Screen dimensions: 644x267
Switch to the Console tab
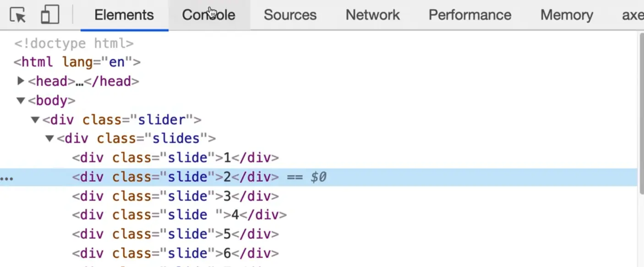[208, 15]
